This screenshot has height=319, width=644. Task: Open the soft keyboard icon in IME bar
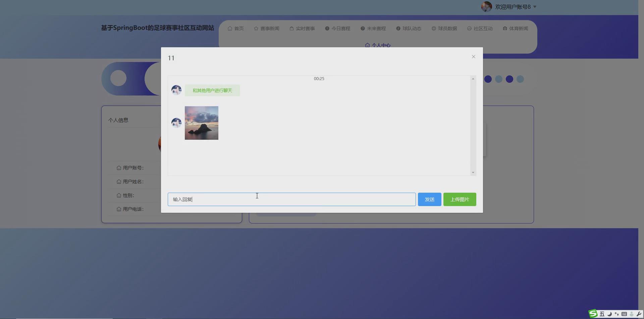[624, 314]
